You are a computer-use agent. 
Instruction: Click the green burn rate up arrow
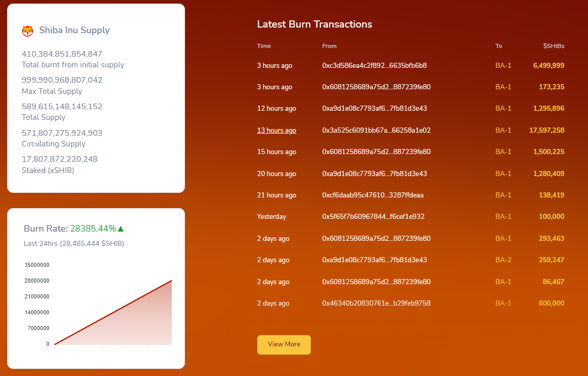[121, 229]
